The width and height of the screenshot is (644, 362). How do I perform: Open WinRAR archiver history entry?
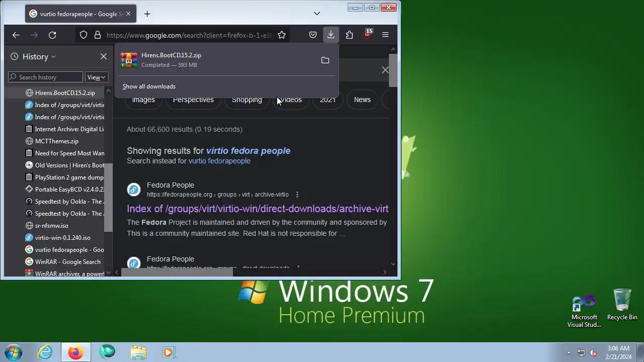pos(64,274)
